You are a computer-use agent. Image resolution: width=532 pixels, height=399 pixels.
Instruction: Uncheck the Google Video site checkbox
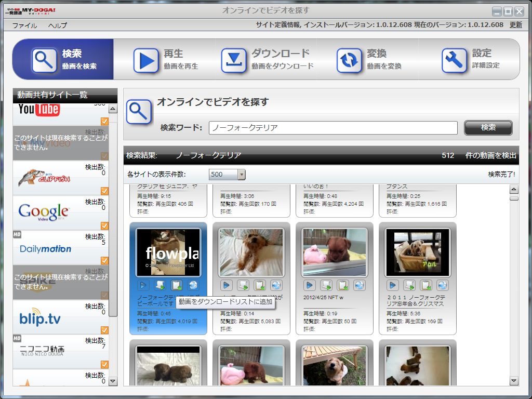click(104, 225)
